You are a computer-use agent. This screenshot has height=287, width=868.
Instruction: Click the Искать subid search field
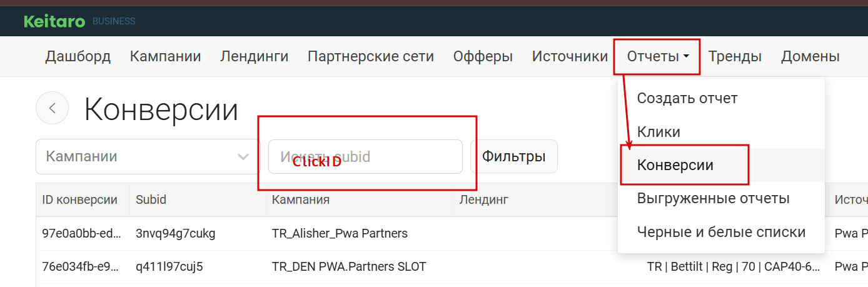[x=366, y=156]
